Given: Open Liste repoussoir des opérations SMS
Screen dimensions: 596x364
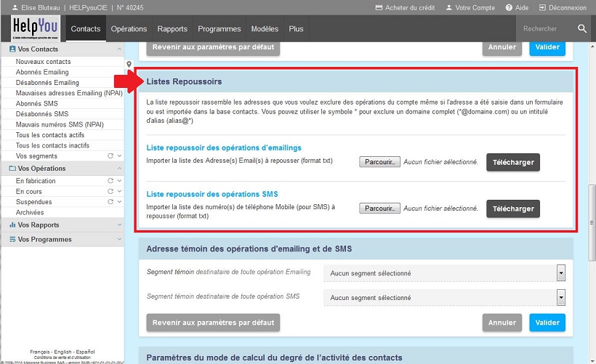Looking at the screenshot, I should 212,194.
